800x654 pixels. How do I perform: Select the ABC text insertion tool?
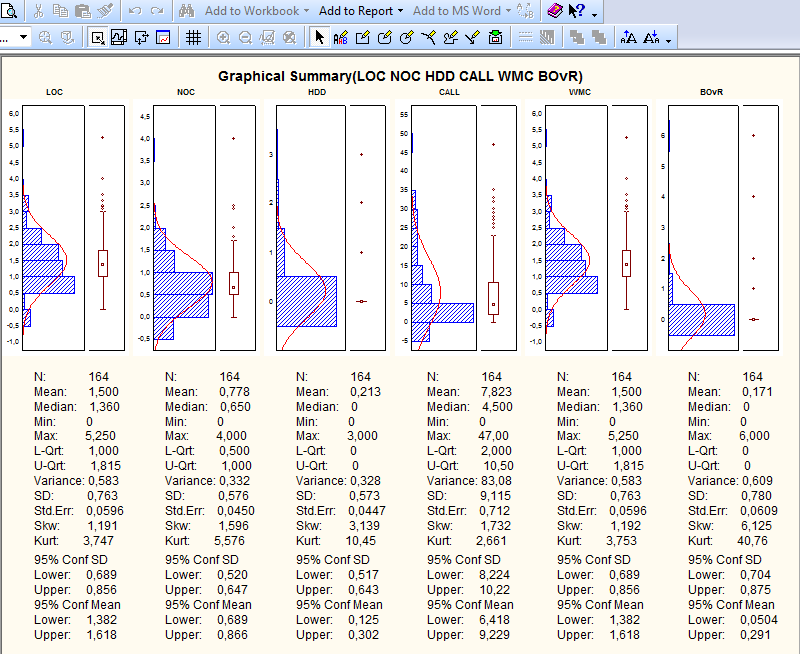(341, 37)
